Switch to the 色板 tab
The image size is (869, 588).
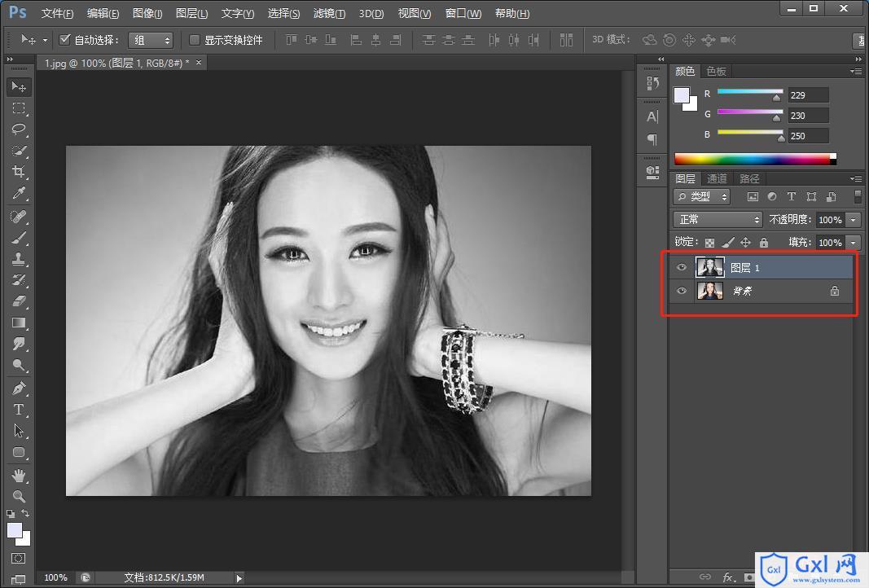(716, 71)
